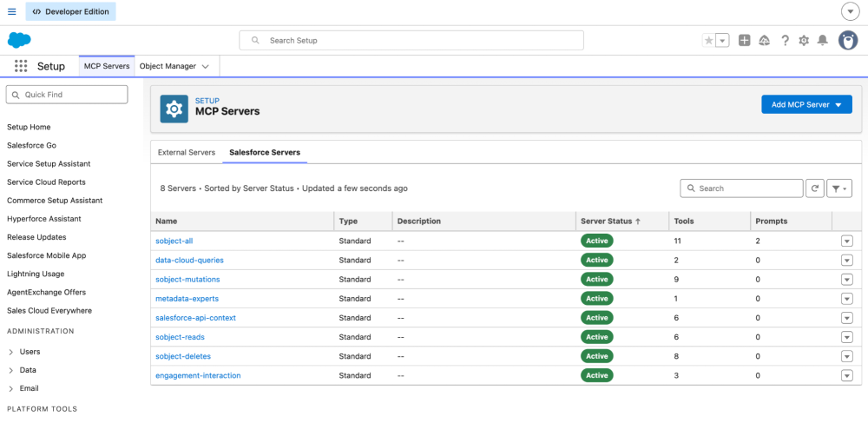Click the favorites star icon
868x423 pixels.
[x=708, y=41]
